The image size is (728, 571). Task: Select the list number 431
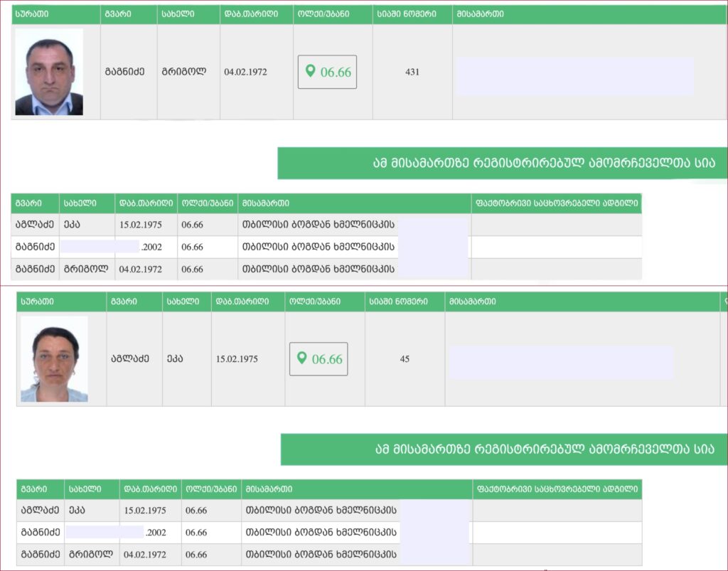click(x=412, y=72)
